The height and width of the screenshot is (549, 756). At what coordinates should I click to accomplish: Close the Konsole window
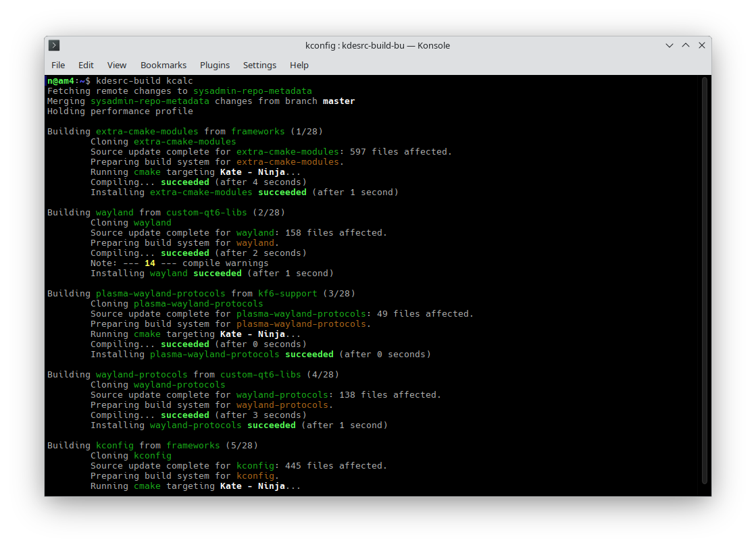pos(702,45)
